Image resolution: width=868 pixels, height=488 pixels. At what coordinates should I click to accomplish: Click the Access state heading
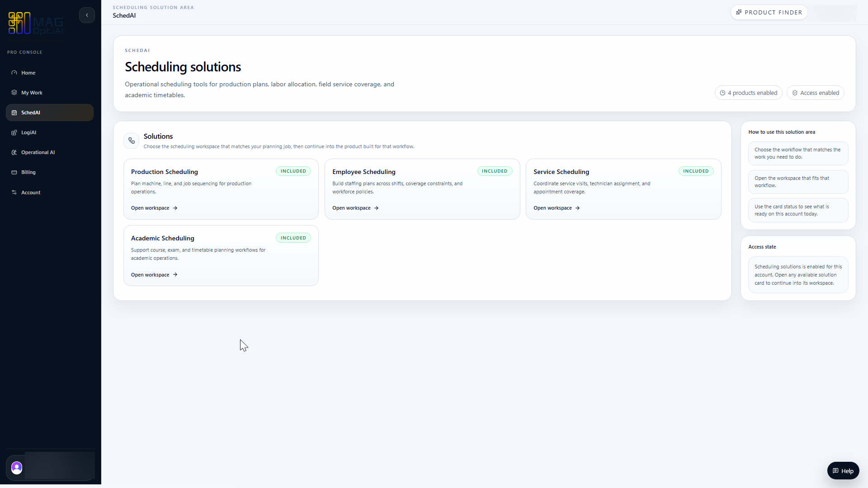click(762, 247)
